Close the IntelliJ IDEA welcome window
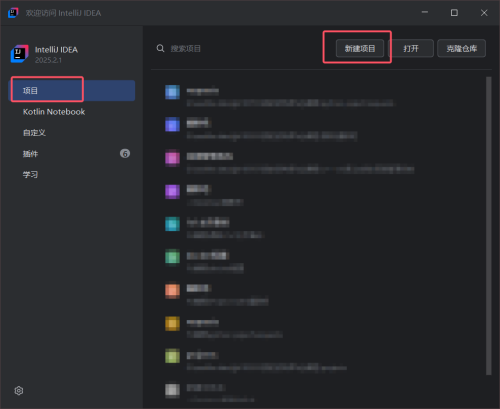The width and height of the screenshot is (500, 409). click(484, 13)
